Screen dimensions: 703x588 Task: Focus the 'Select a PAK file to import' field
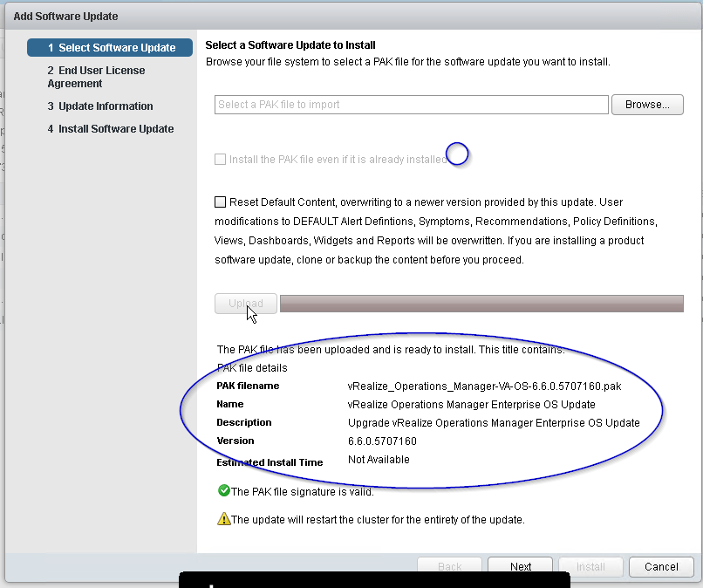(x=411, y=105)
